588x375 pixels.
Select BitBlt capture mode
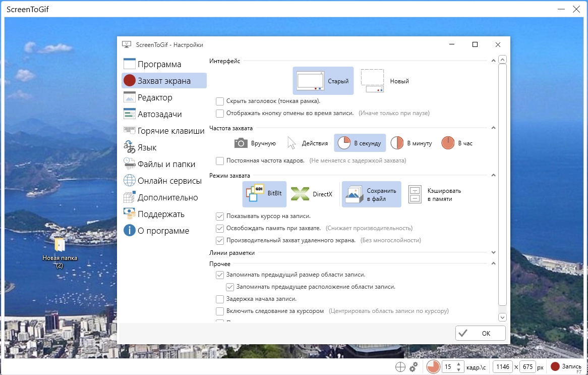(x=264, y=194)
